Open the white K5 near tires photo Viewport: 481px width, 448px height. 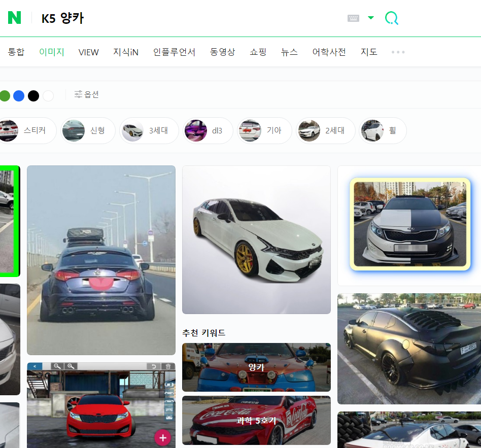tap(409, 430)
